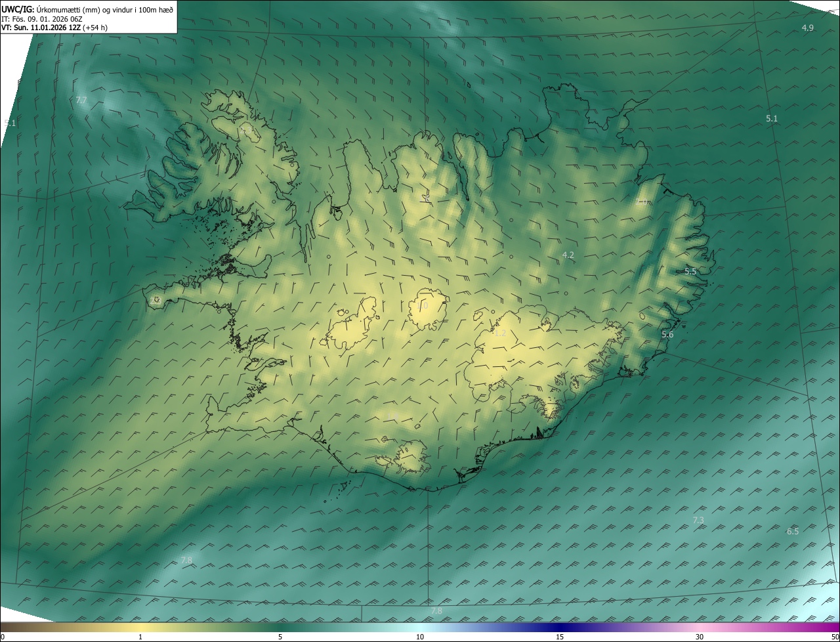Select the "IT: Fös. 09. 01. 2026 06Z" line

[42, 19]
